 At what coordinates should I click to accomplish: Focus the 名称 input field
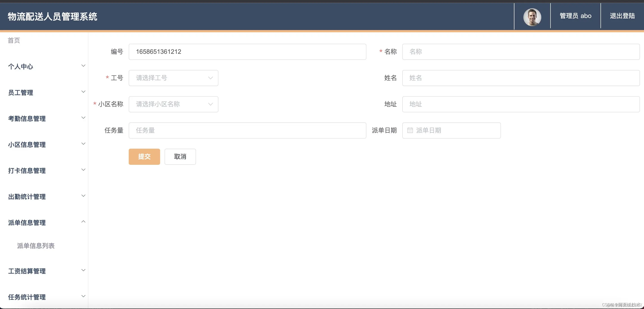click(x=521, y=52)
